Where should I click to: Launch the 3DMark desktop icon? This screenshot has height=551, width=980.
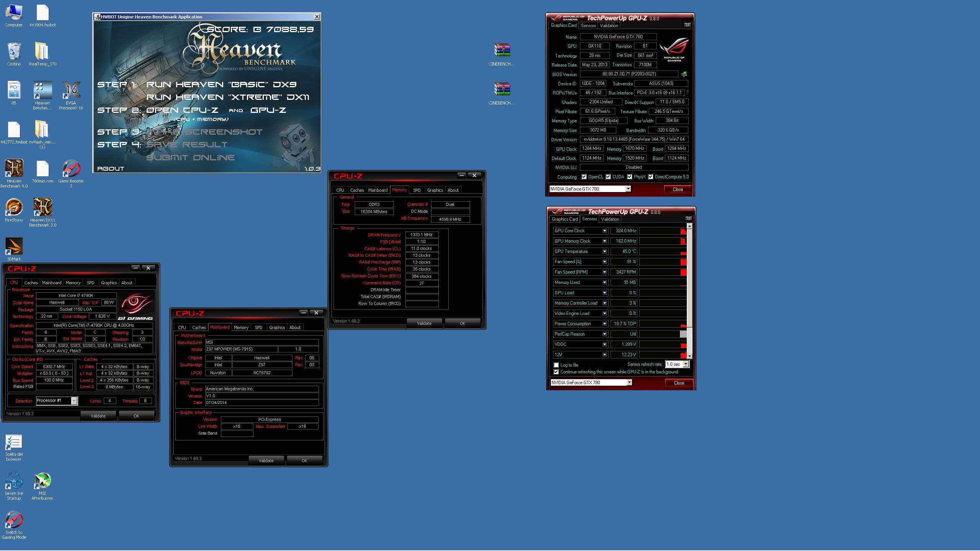pos(14,249)
